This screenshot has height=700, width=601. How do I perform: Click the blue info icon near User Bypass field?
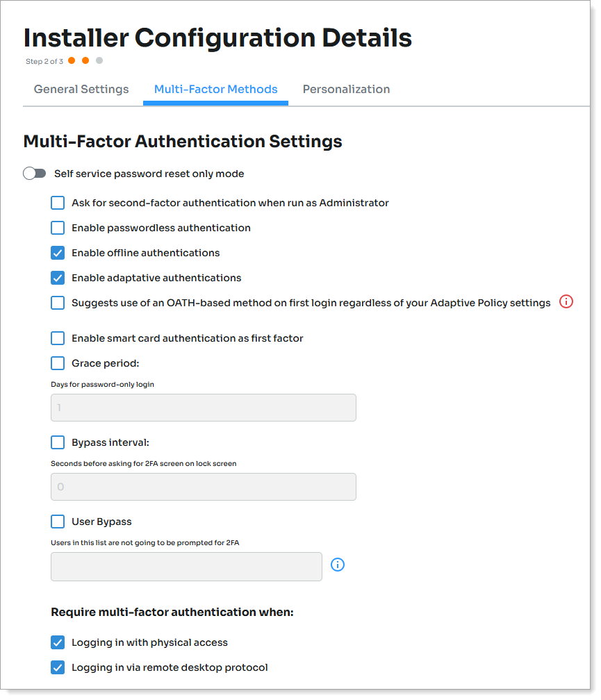tap(338, 565)
